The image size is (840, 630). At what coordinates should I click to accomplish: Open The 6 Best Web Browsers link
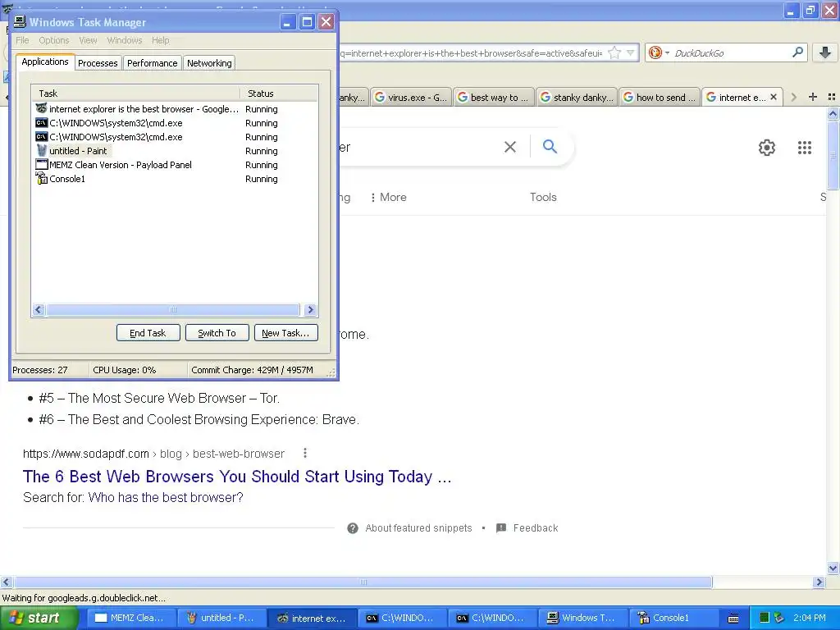click(237, 477)
